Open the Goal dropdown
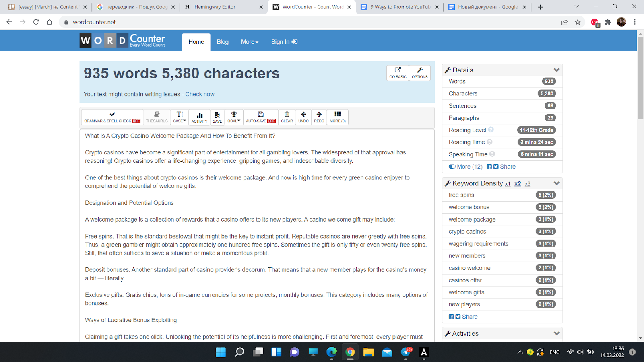This screenshot has width=644, height=362. pyautogui.click(x=234, y=117)
